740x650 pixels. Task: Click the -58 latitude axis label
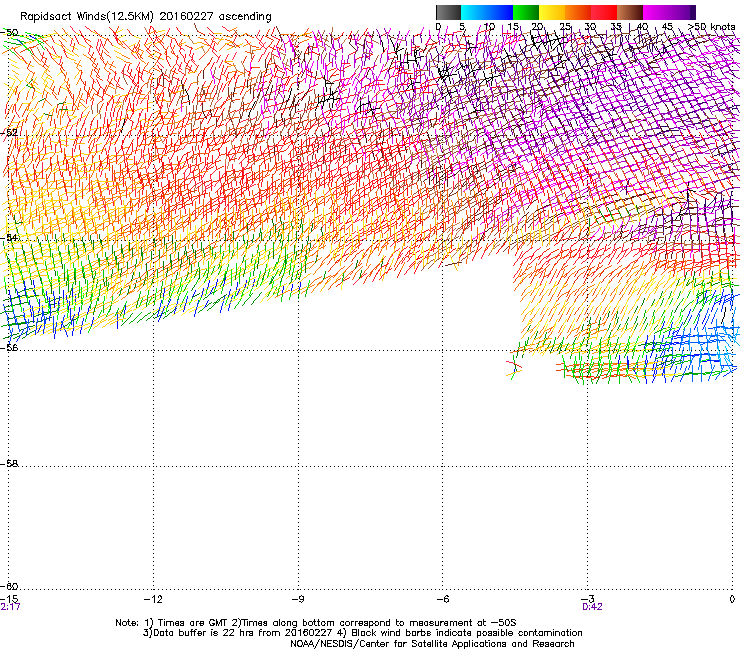(x=9, y=464)
